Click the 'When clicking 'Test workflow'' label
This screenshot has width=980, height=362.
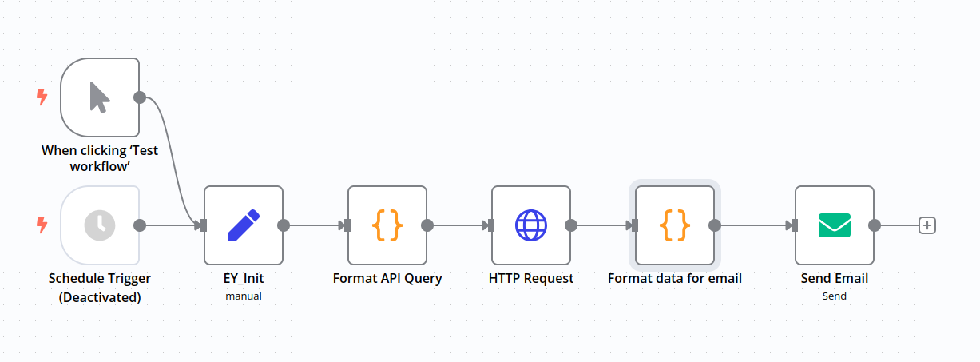(100, 158)
